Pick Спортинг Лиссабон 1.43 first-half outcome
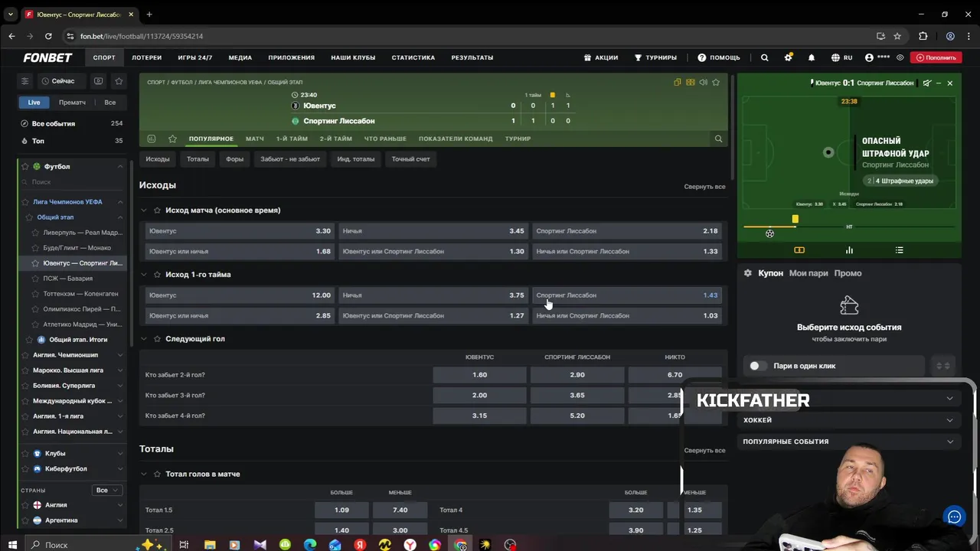Screen dimensions: 980x551 pos(627,295)
